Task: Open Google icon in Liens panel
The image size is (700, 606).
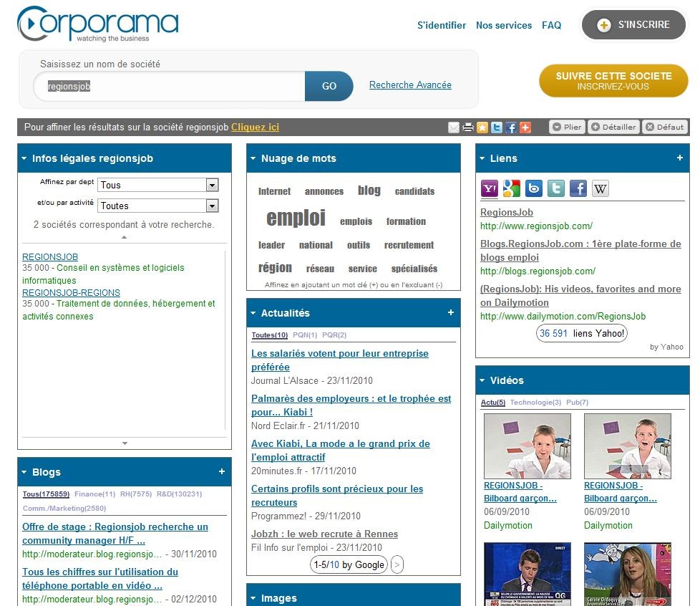Action: 512,188
